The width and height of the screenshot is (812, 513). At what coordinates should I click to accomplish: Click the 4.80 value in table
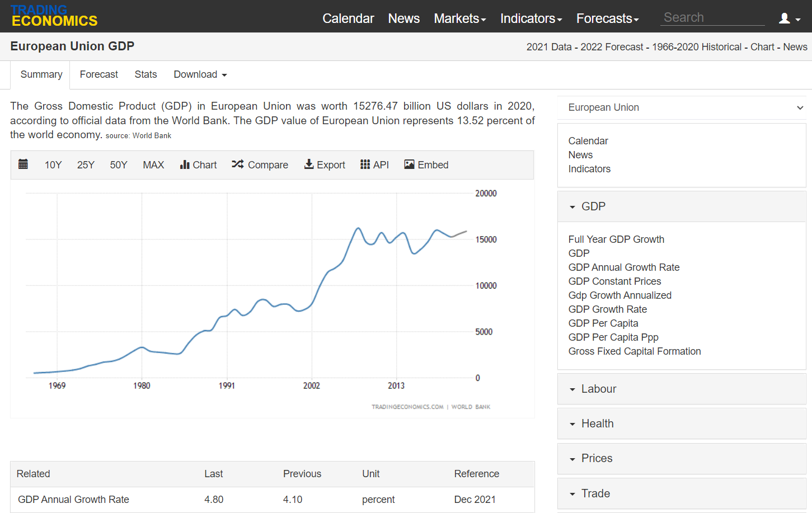click(x=214, y=500)
